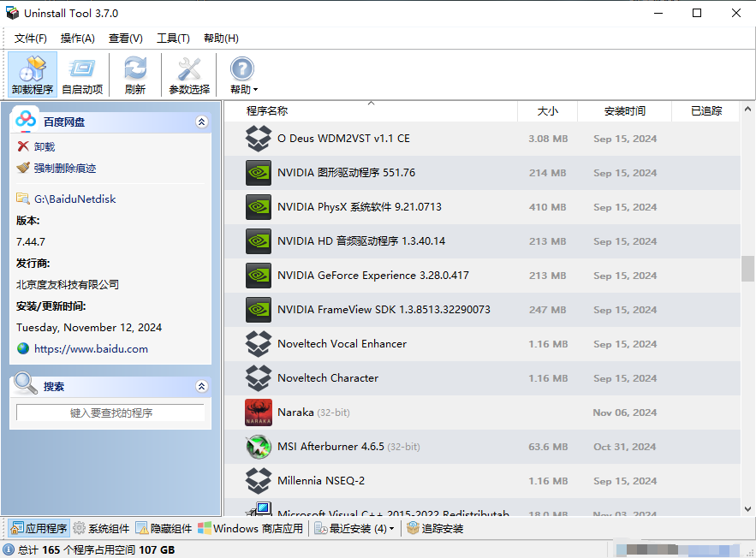The width and height of the screenshot is (756, 558).
Task: Select the 3.08 MB size cell
Action: 548,139
